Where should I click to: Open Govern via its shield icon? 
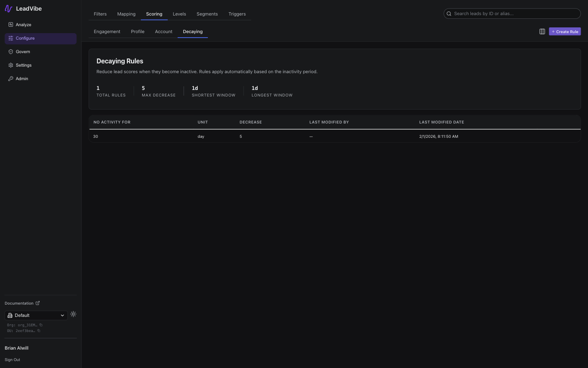[10, 52]
